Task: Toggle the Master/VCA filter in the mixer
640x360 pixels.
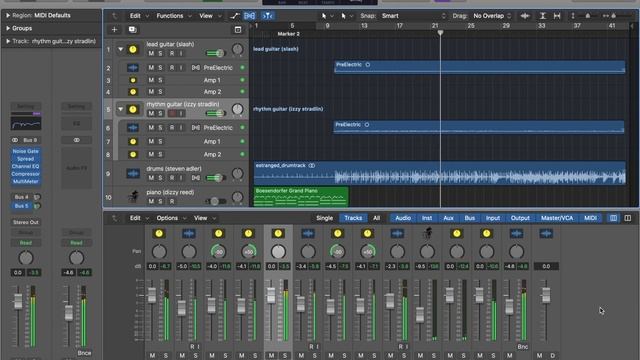Action: [x=557, y=218]
